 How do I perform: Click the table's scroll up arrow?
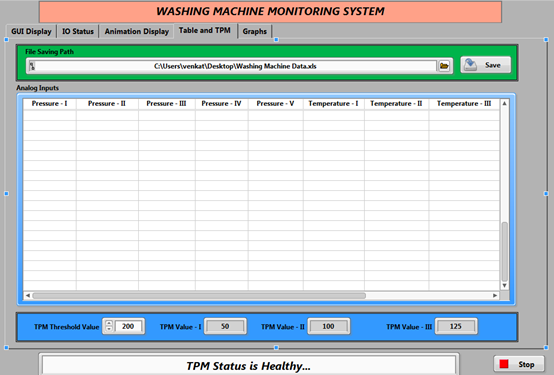(505, 103)
